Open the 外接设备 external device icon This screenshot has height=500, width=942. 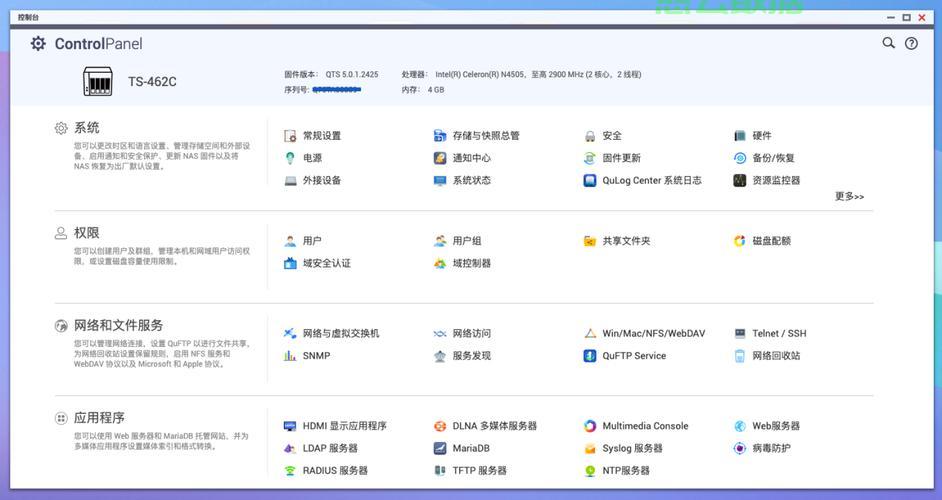tap(290, 180)
